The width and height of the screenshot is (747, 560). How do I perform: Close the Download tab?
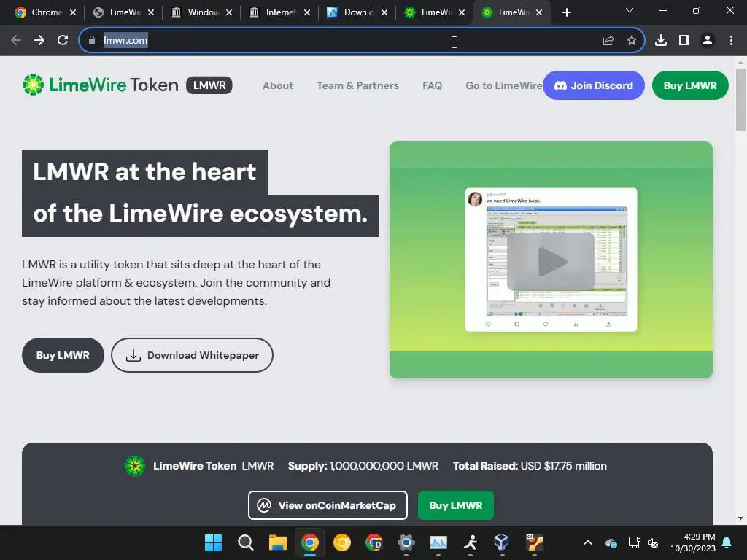coord(384,12)
